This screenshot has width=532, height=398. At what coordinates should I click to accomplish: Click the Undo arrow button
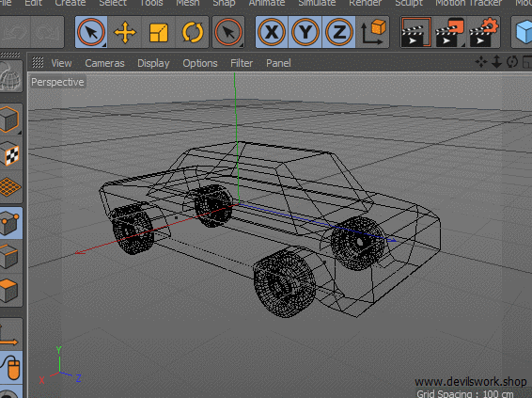pos(15,32)
